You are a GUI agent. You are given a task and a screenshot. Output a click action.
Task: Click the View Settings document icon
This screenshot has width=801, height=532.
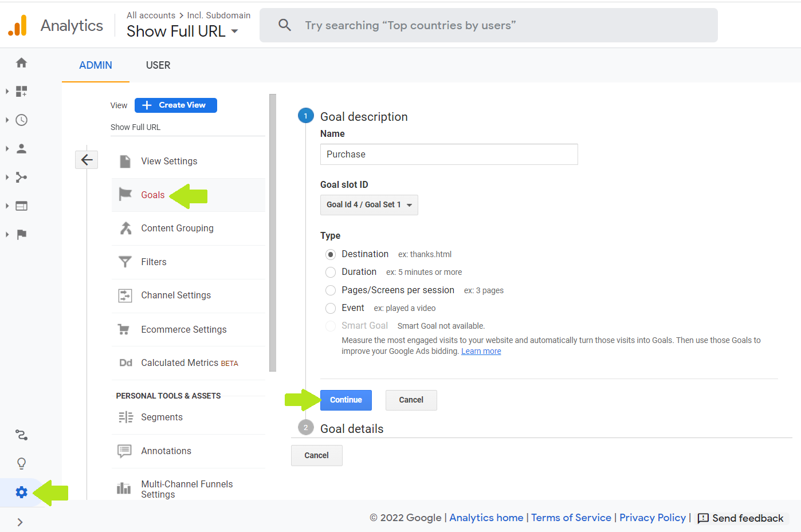point(125,161)
